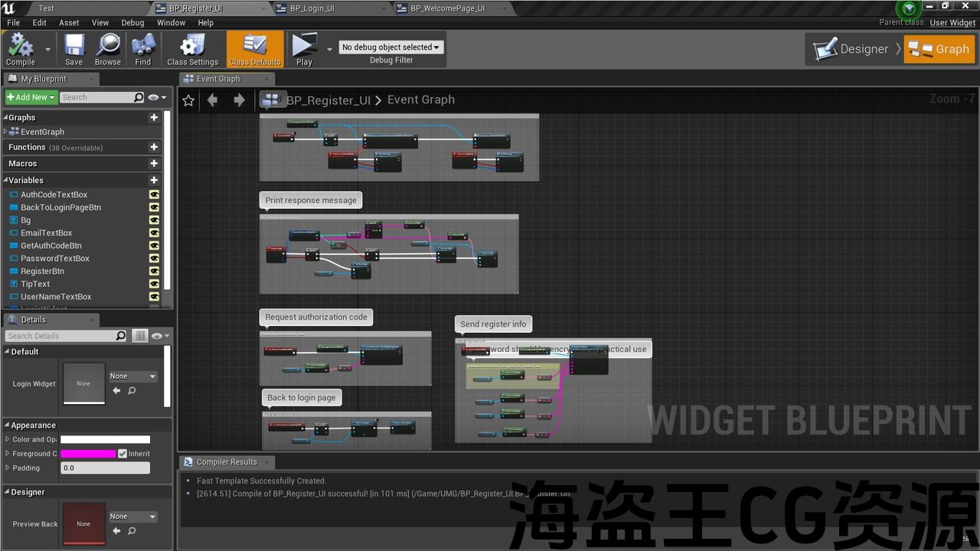Open Class Settings in toolbar
Screen dimensions: 980x551
click(192, 46)
